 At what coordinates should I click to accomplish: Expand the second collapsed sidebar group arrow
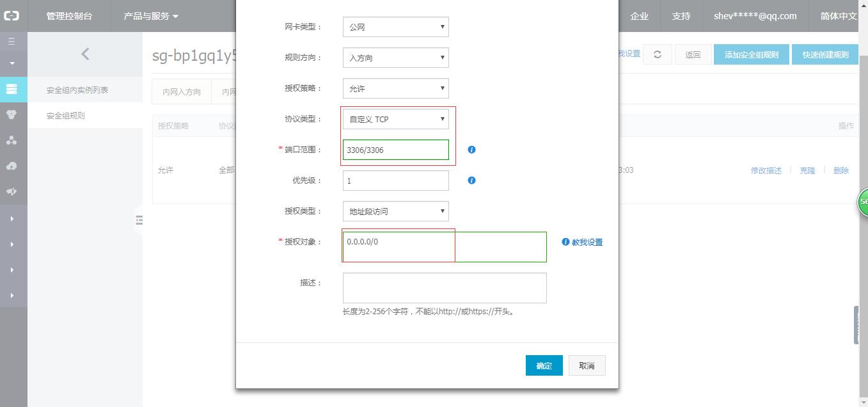click(12, 244)
